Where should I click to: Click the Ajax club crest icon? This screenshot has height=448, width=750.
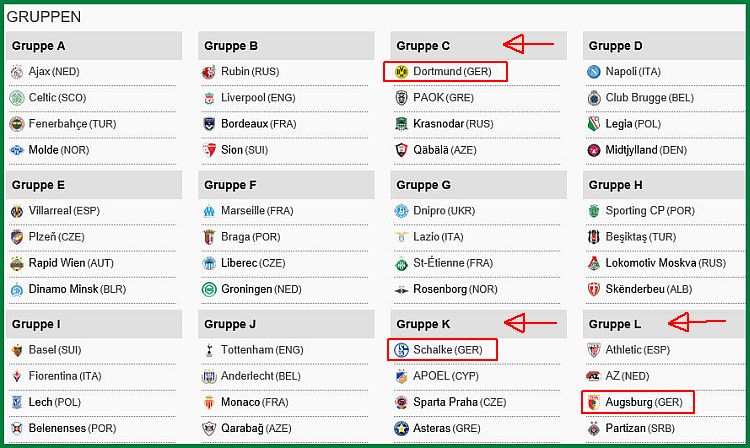[17, 72]
